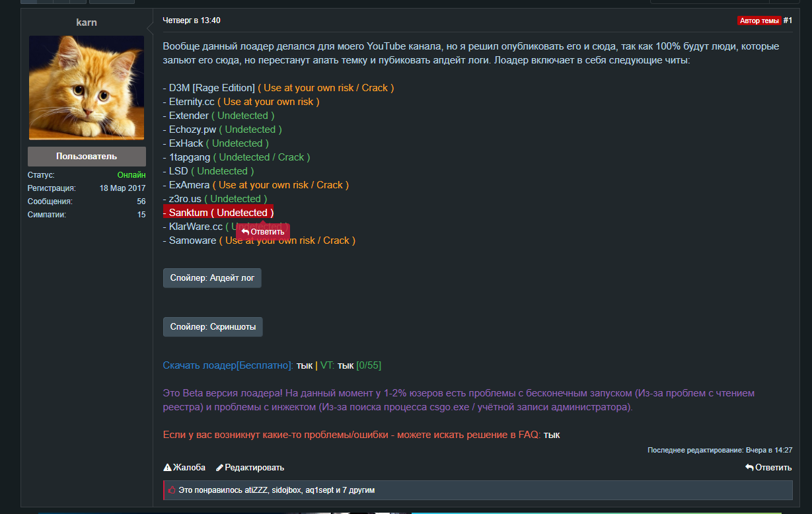Screen dimensions: 812x514
Task: Edit post with Редактировать
Action: coord(250,467)
